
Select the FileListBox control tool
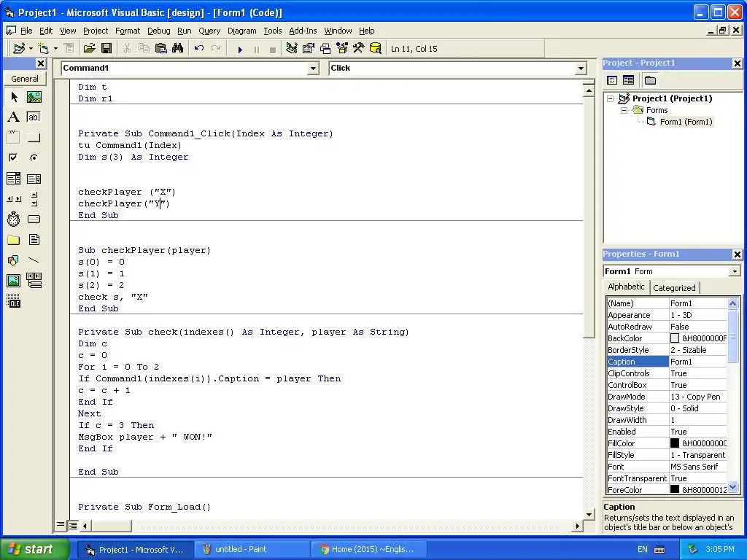[x=34, y=239]
